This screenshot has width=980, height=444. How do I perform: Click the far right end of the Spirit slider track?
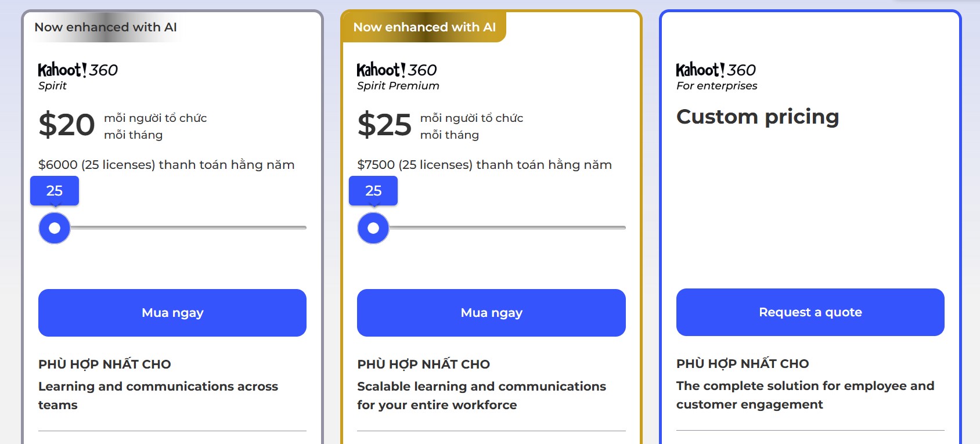click(x=304, y=228)
